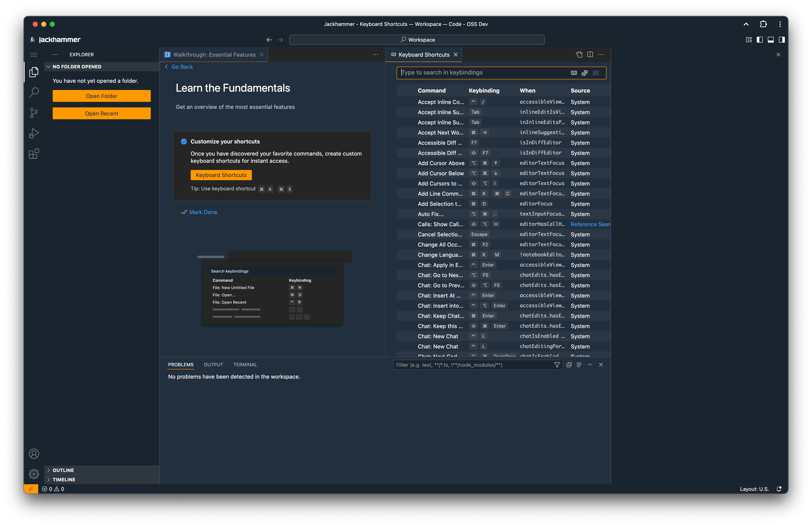Close the secondary side bar with X
The width and height of the screenshot is (812, 525).
pos(778,55)
